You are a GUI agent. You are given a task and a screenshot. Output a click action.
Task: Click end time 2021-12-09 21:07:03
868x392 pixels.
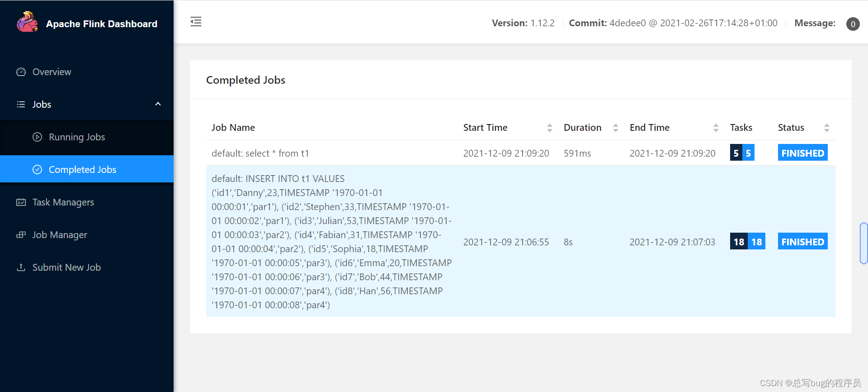pyautogui.click(x=673, y=242)
